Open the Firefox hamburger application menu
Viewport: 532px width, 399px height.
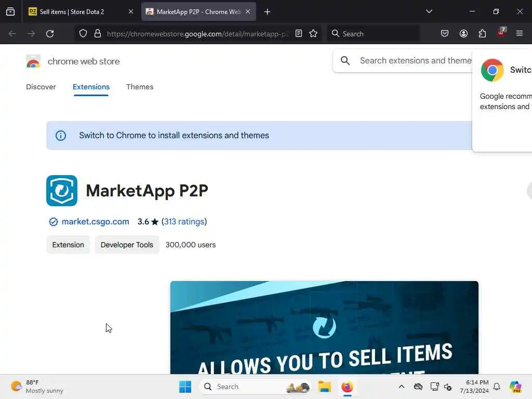pos(520,33)
